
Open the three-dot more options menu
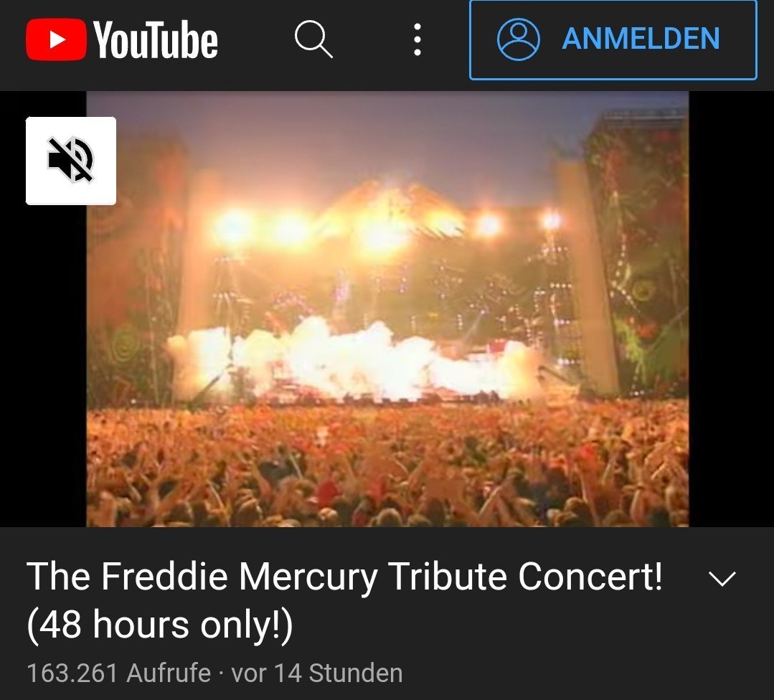click(417, 39)
